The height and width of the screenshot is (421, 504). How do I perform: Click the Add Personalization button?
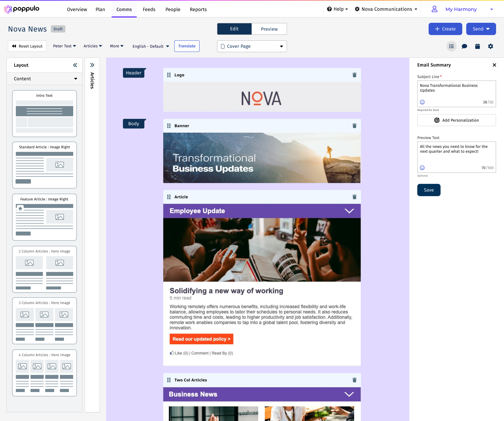point(456,120)
